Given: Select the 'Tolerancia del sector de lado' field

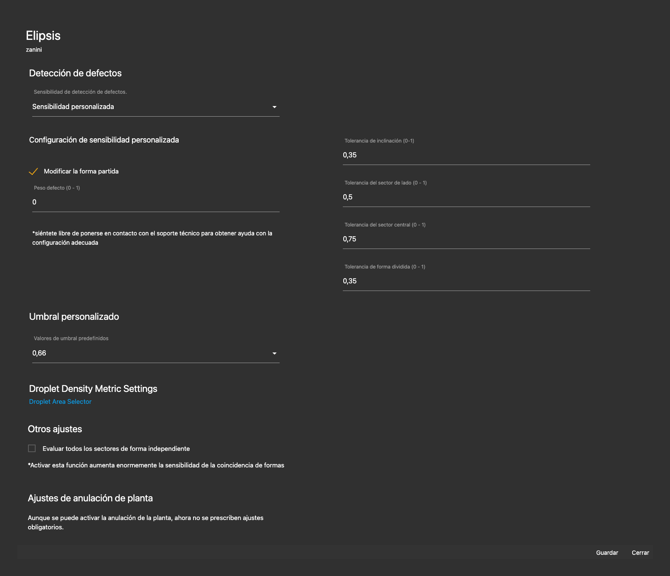Looking at the screenshot, I should click(465, 197).
